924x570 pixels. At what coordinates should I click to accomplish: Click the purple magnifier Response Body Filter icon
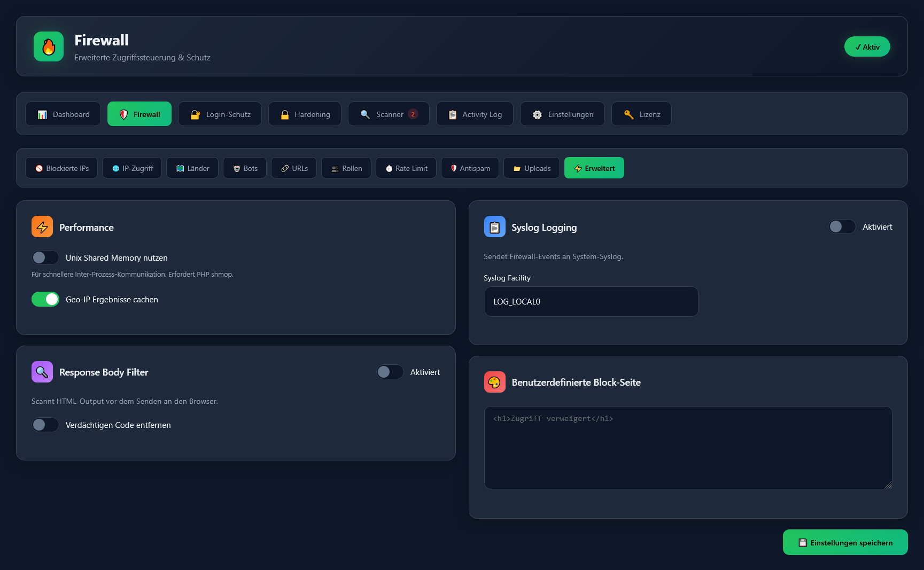point(42,372)
